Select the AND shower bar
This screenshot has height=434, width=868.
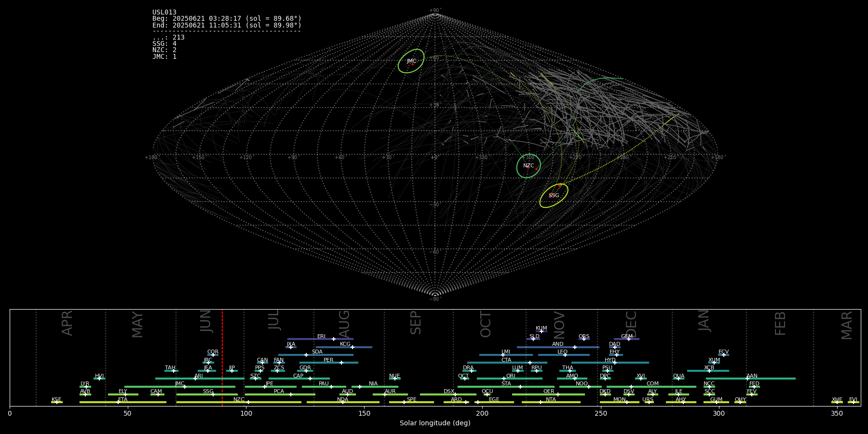[x=558, y=347]
